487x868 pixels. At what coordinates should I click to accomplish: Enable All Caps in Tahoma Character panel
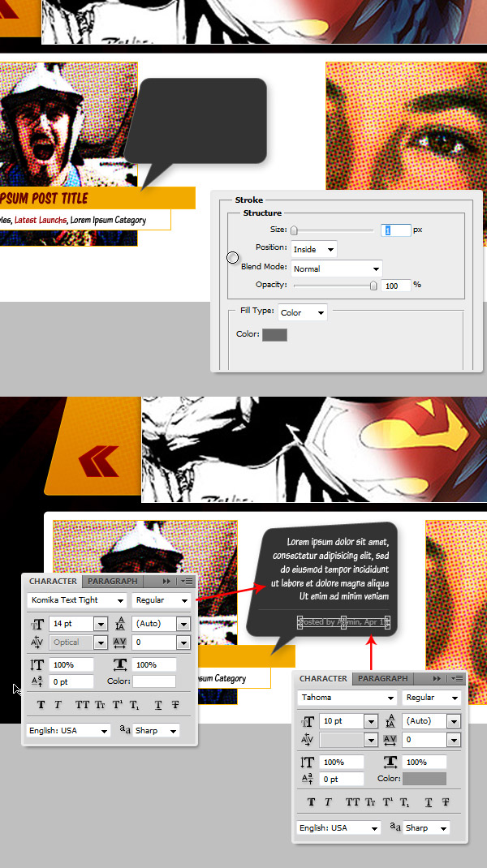[352, 801]
